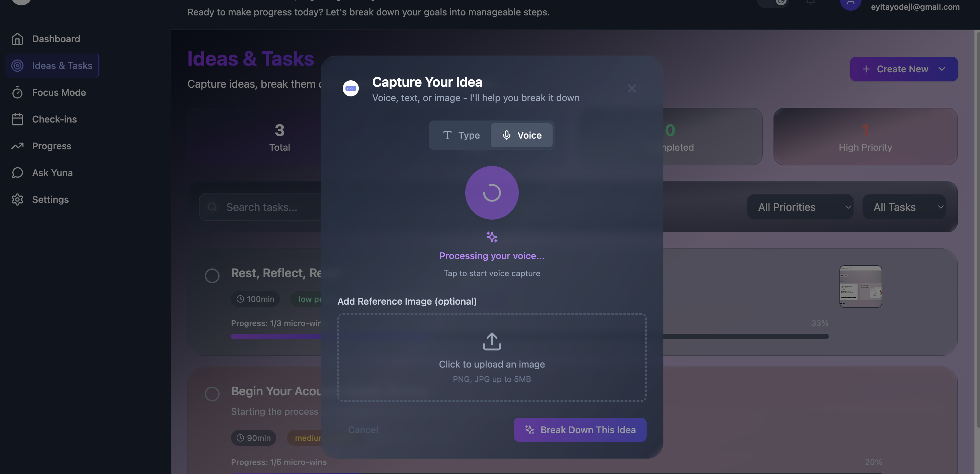
Task: Click the Yuna avatar in dialog header
Action: point(350,88)
